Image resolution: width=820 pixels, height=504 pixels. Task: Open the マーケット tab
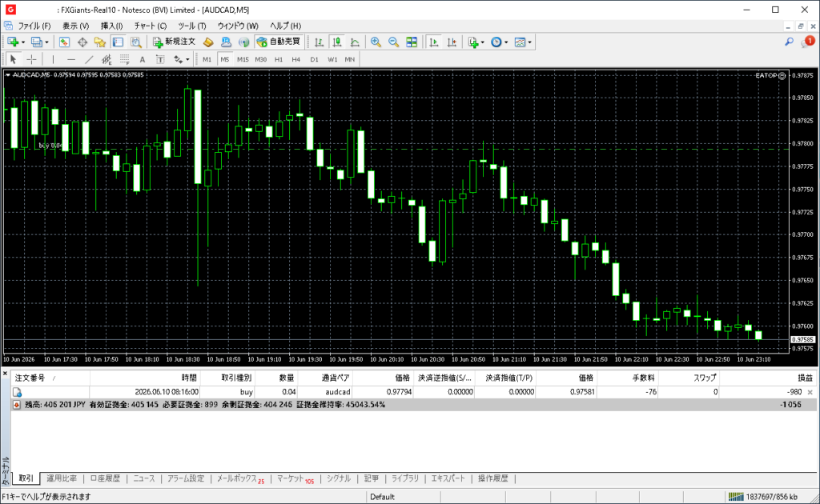coord(295,478)
